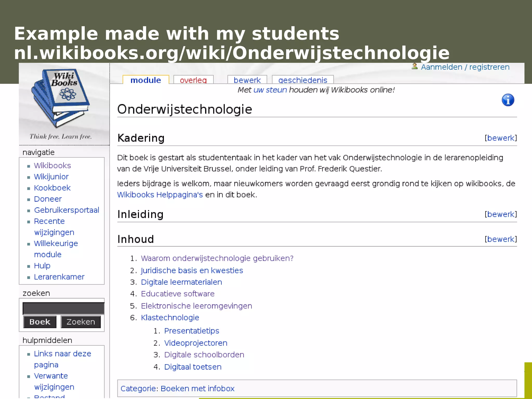532x399 pixels.
Task: Open Presentatietips subchapter
Action: point(192,331)
